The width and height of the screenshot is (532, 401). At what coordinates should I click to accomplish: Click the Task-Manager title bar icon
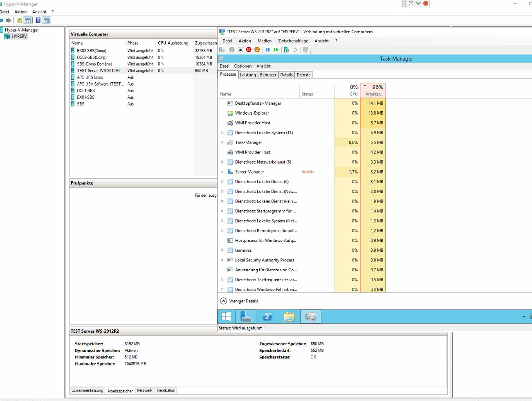click(221, 59)
